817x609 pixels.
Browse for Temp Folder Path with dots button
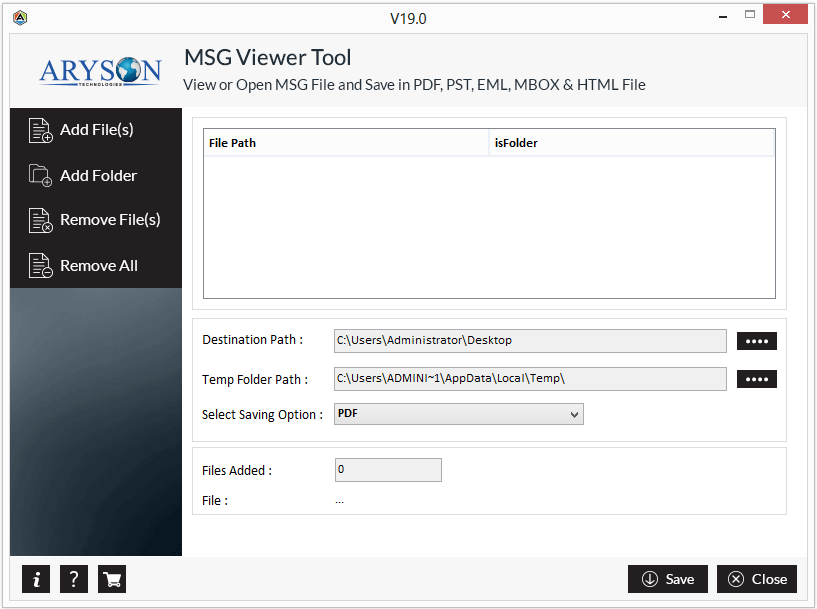(757, 379)
